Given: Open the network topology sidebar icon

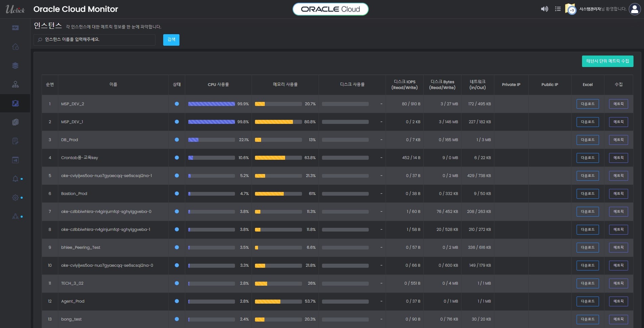Looking at the screenshot, I should click(x=15, y=84).
